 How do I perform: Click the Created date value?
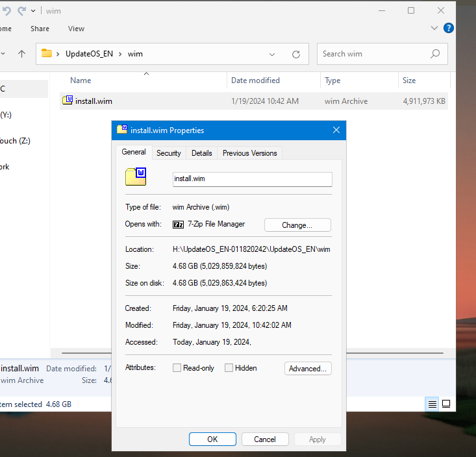point(230,308)
